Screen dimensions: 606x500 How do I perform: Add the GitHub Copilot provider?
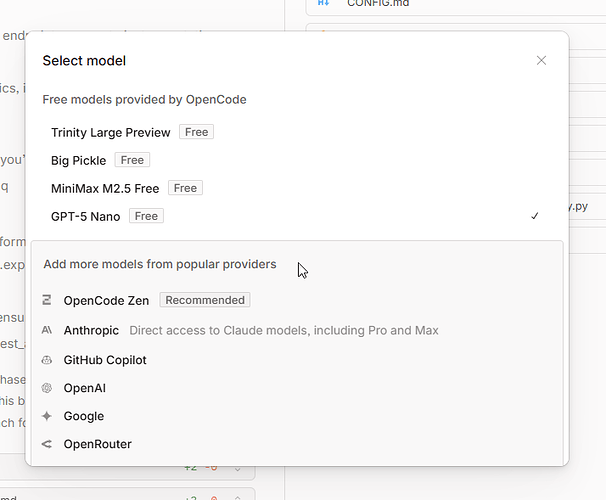tap(297, 360)
